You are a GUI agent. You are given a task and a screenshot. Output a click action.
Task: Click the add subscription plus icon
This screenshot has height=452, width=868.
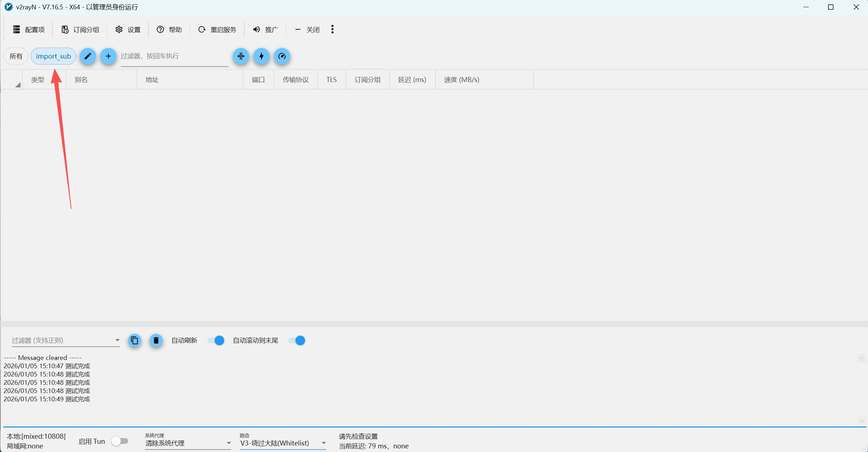pyautogui.click(x=108, y=56)
